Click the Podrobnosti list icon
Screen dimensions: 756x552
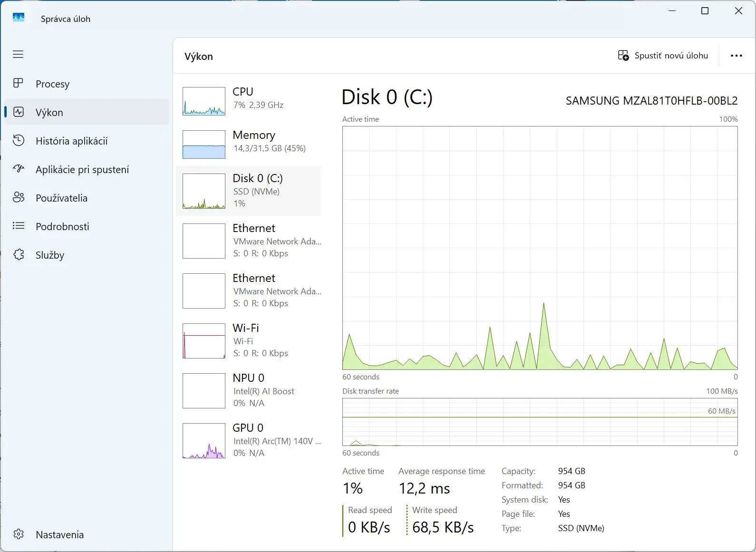19,226
